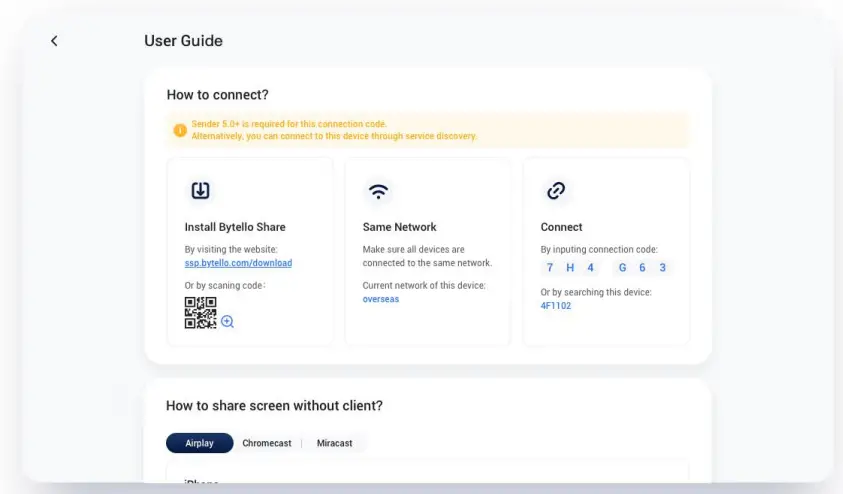The width and height of the screenshot is (843, 494).
Task: Click the How to connect? heading
Action: pos(217,95)
